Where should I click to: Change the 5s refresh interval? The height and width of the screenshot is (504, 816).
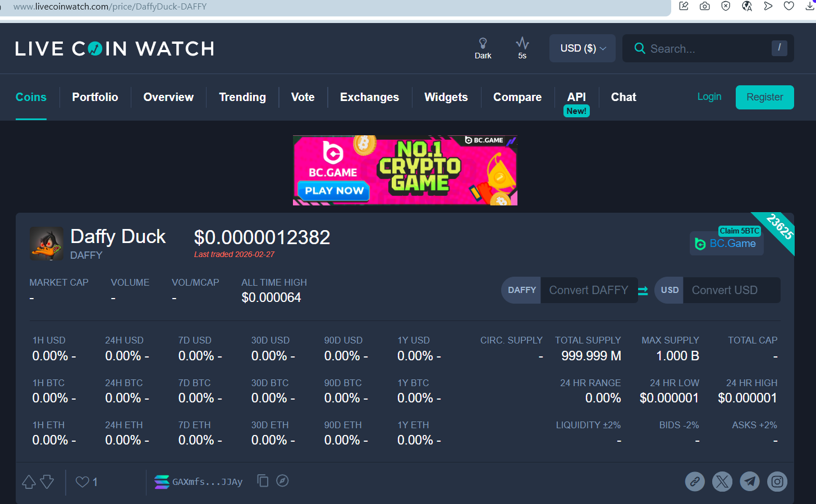(522, 48)
